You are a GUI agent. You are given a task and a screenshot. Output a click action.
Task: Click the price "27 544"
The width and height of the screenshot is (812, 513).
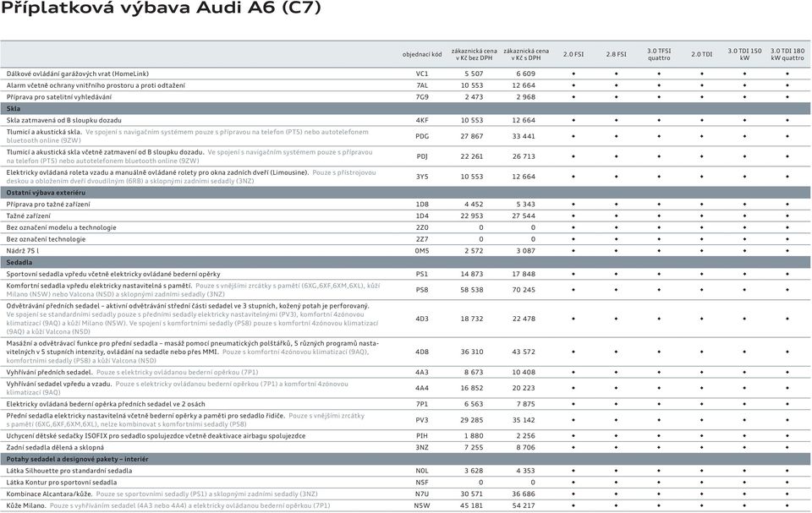524,216
